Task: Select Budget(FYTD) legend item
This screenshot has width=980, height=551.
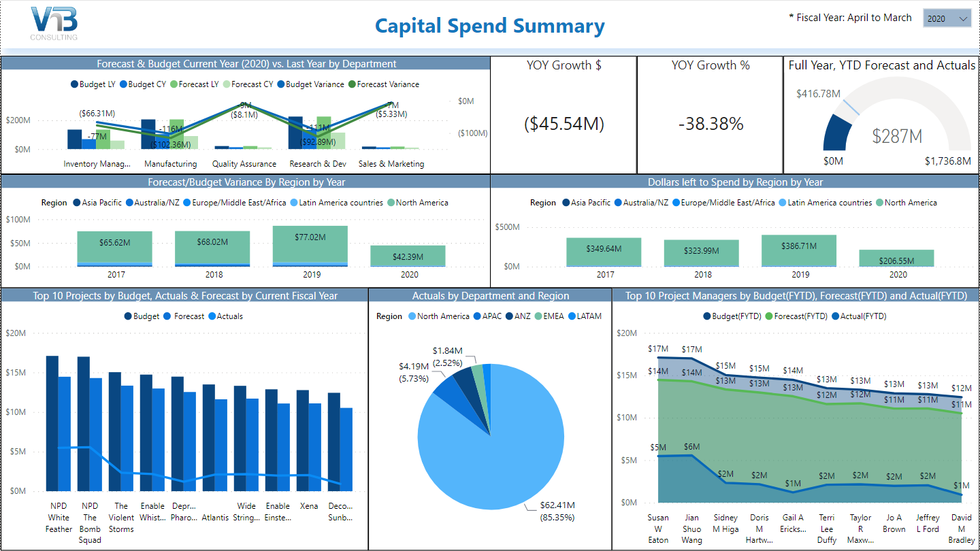Action: [x=732, y=316]
